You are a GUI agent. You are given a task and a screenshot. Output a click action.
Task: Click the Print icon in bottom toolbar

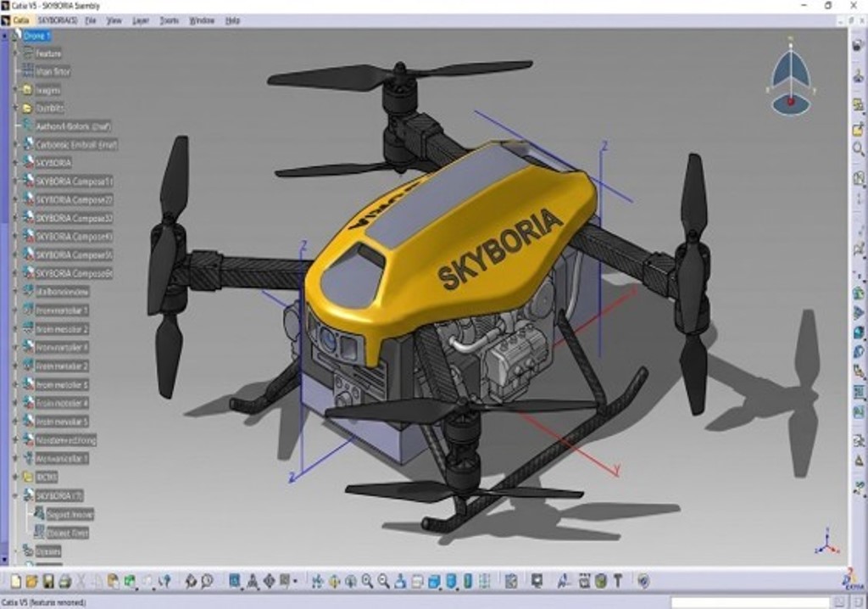pos(64,581)
